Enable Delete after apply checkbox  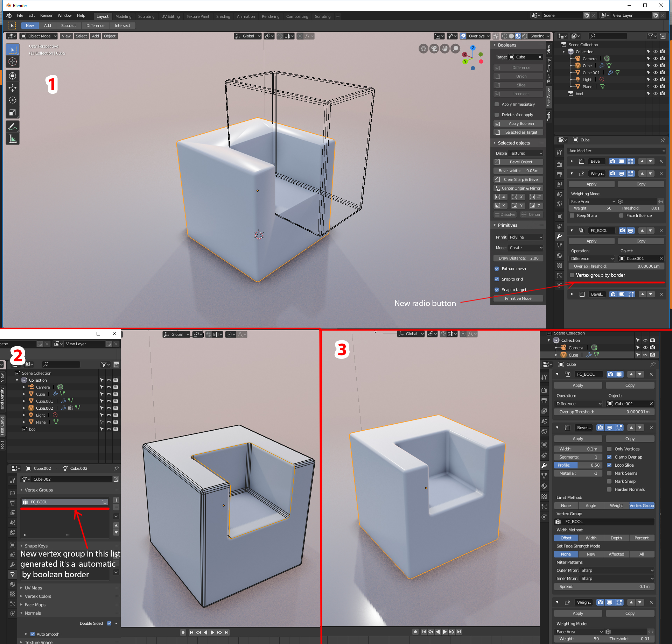497,115
